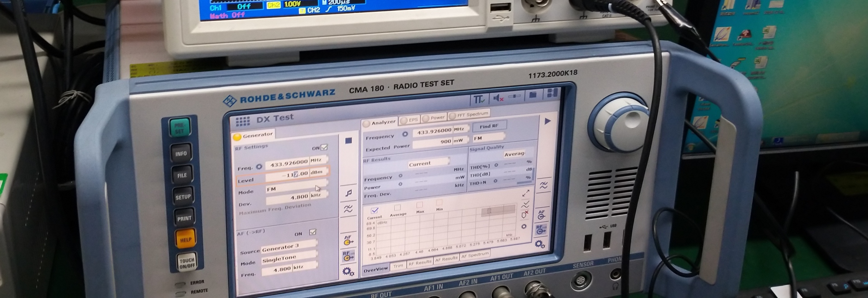Open the spectrum graph gear icon
This screenshot has height=298, width=868.
[x=524, y=226]
